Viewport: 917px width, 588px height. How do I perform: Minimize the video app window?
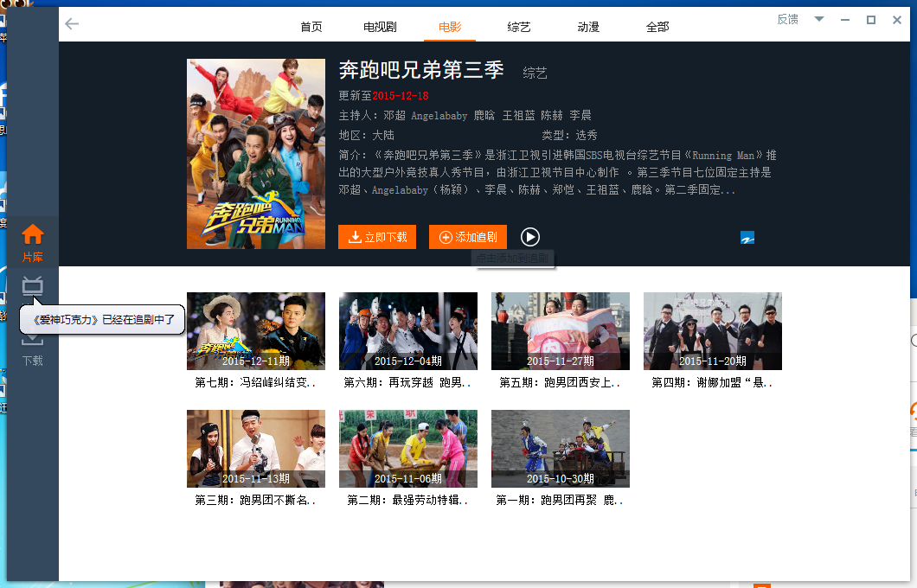click(x=845, y=20)
